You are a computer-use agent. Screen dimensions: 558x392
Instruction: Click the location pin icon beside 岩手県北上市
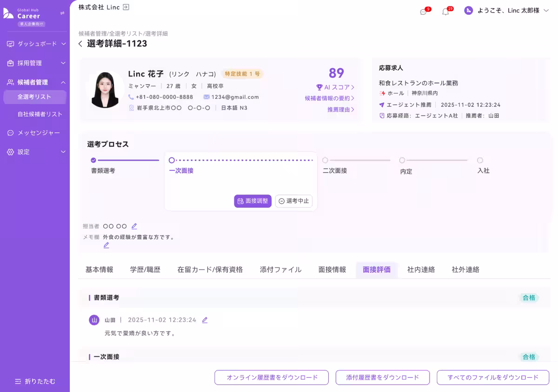click(x=132, y=108)
